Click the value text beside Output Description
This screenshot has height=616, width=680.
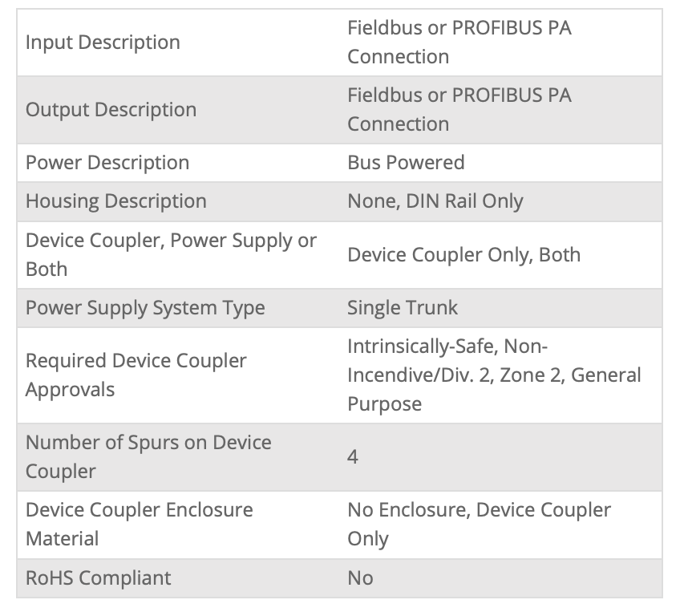click(459, 110)
